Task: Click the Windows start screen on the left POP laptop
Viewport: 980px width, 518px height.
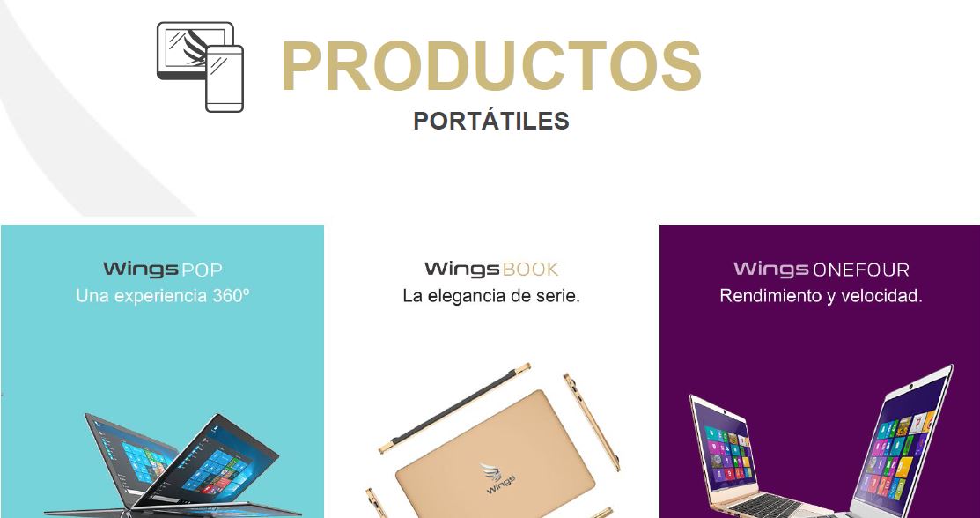Action: point(145,462)
